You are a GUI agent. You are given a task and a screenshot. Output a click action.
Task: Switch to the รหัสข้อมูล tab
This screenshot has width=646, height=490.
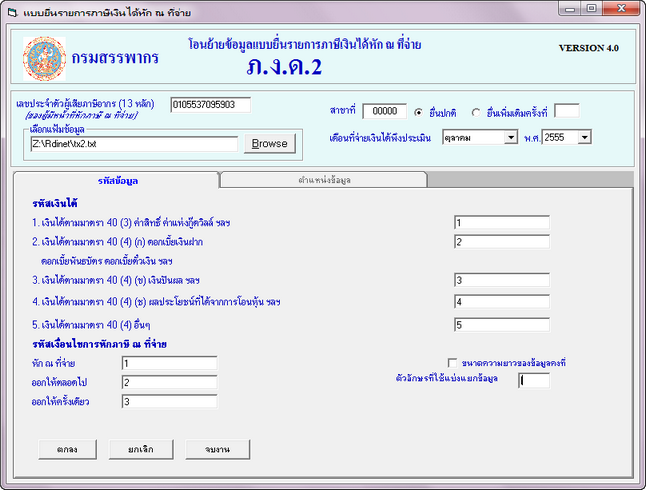coord(117,181)
